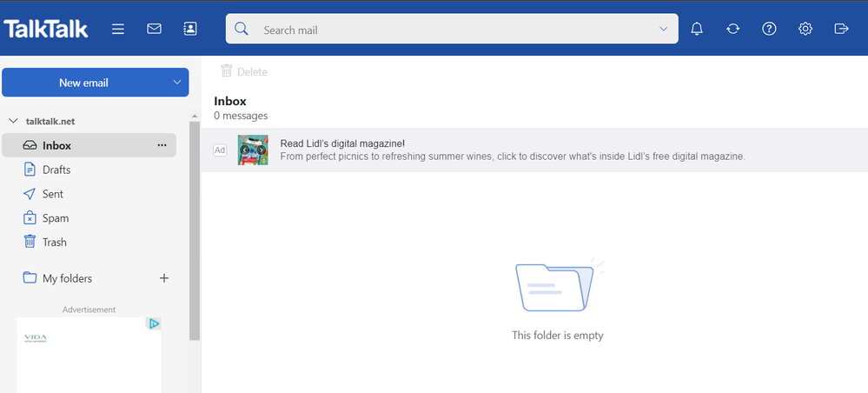The width and height of the screenshot is (868, 393).
Task: Open the mail envelope icon in header
Action: 154,29
